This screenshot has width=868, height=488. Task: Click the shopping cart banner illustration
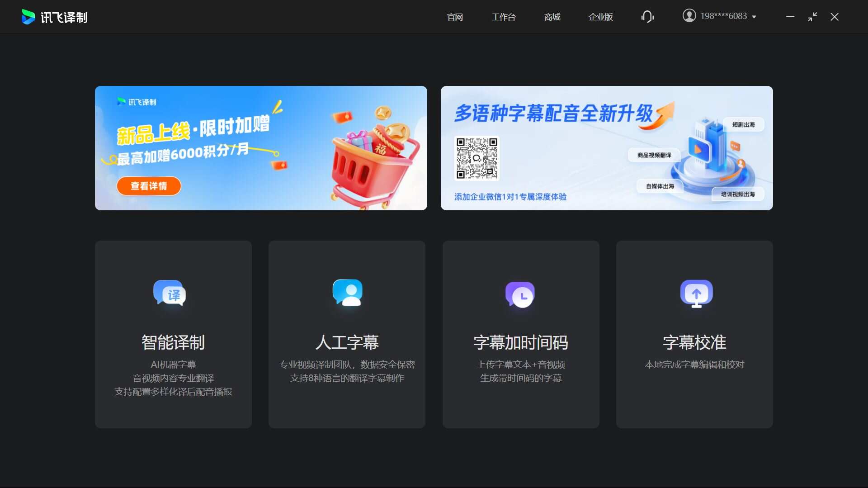(375, 158)
